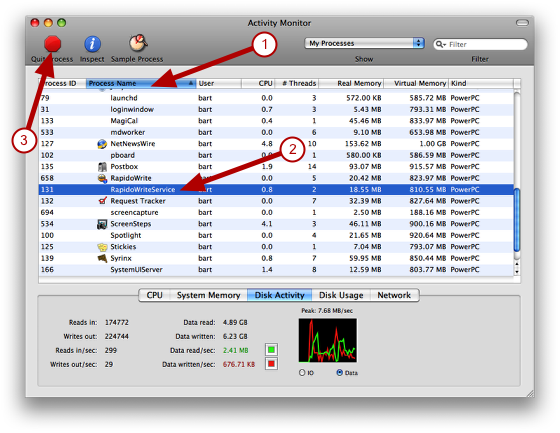This screenshot has width=560, height=433.
Task: Click process ID 658
Action: (x=47, y=178)
